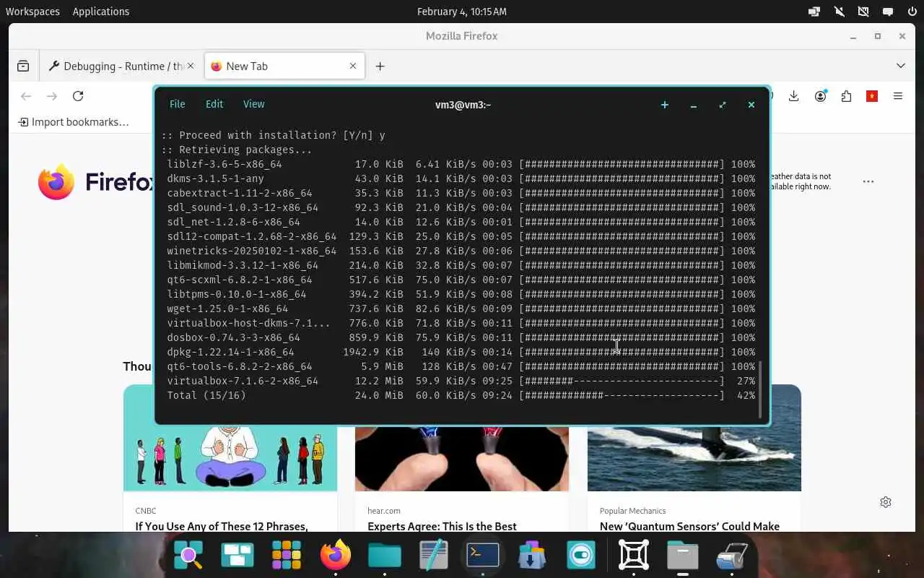Reload the current Firefox page
The height and width of the screenshot is (578, 924).
(78, 96)
